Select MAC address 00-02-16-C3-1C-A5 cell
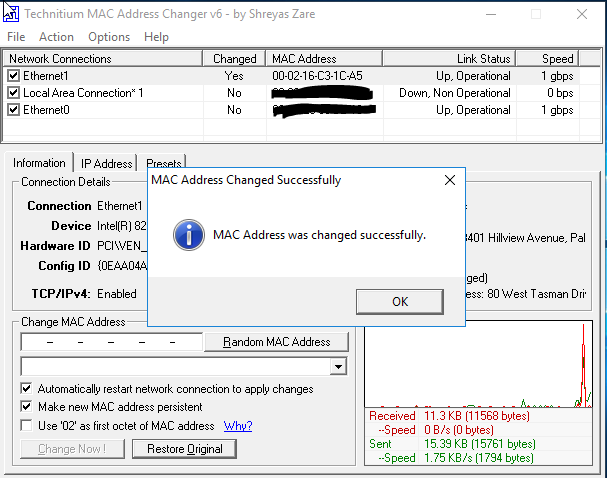 click(x=317, y=75)
